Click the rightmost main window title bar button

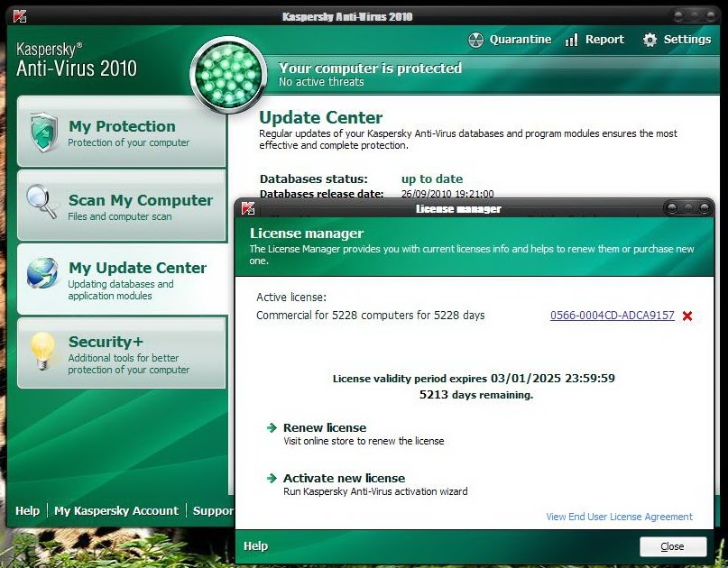click(710, 16)
